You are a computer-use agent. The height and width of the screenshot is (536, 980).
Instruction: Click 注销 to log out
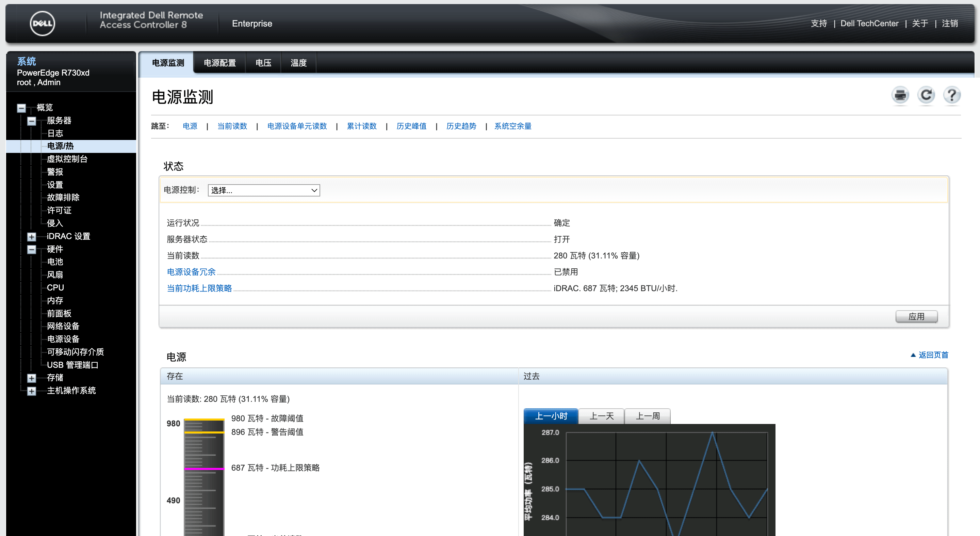(x=950, y=23)
